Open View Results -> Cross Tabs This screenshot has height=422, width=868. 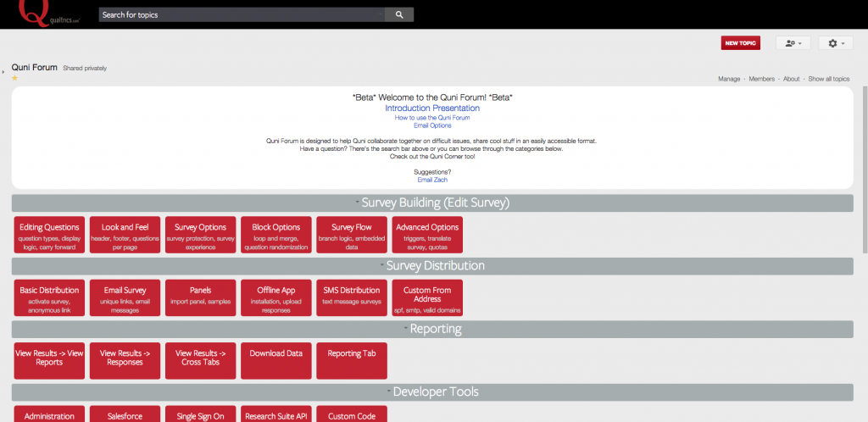click(x=200, y=361)
